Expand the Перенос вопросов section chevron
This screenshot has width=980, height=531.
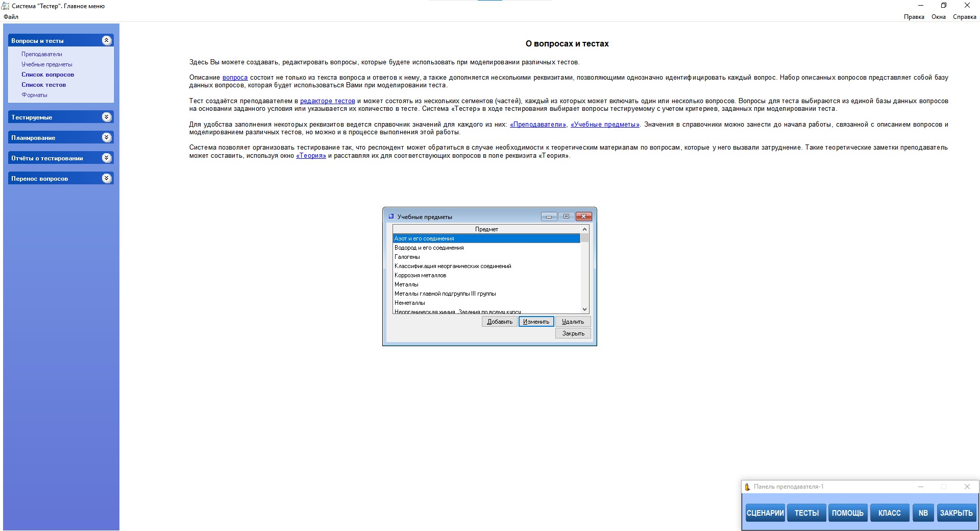106,178
